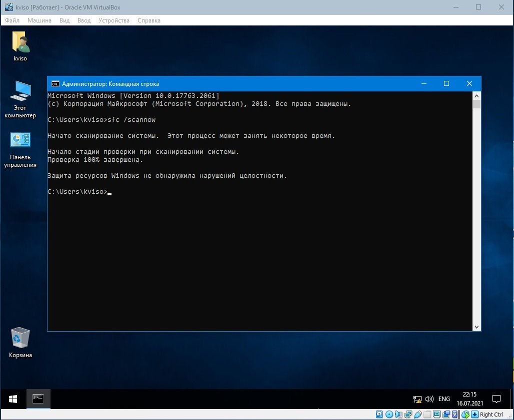
Task: Maximize the Oracle VM VirtualBox window
Action: point(478,7)
